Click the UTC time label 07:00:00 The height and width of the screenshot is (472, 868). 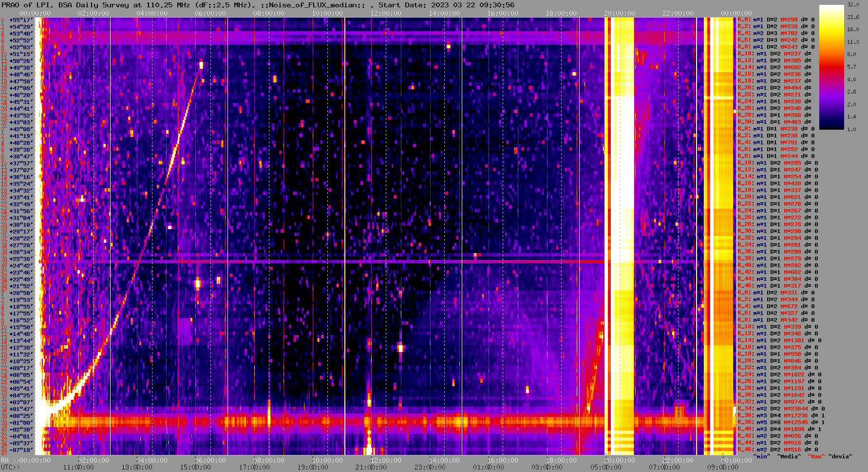tap(664, 467)
